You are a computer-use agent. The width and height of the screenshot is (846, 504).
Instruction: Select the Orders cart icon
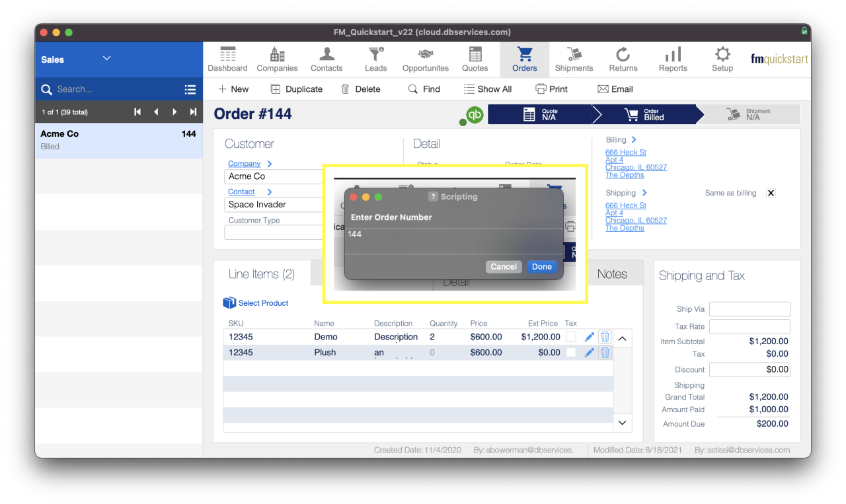(525, 54)
